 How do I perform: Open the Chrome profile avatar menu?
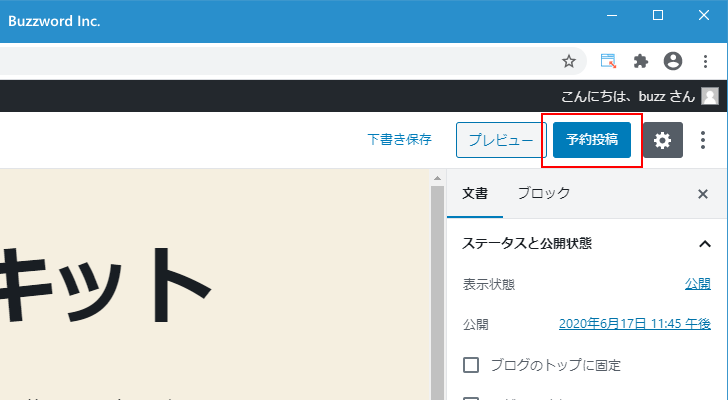tap(673, 61)
